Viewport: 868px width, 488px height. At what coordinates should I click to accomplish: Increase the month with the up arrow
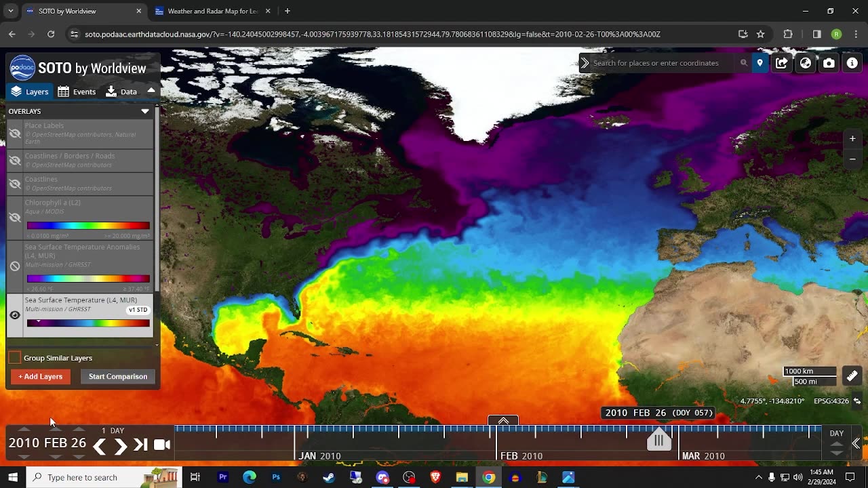click(x=56, y=430)
